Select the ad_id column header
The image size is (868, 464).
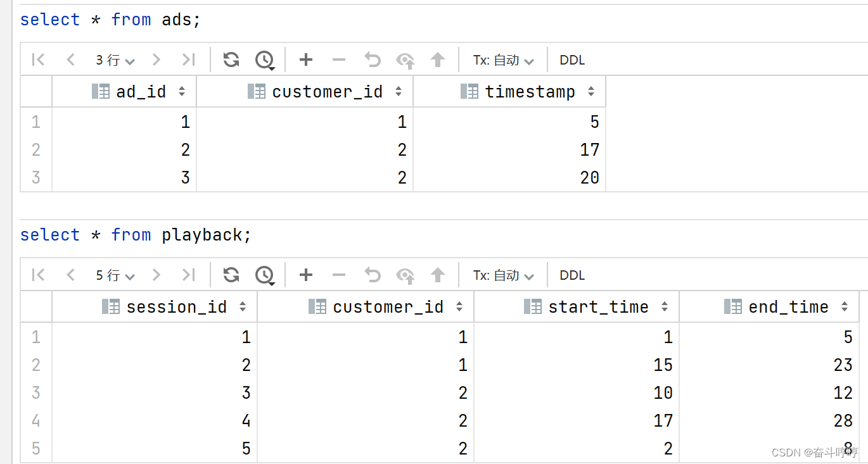coord(124,92)
